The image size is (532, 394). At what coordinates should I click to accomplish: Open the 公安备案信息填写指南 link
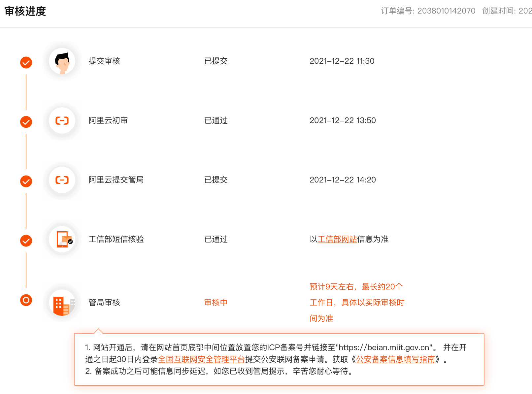(x=395, y=359)
